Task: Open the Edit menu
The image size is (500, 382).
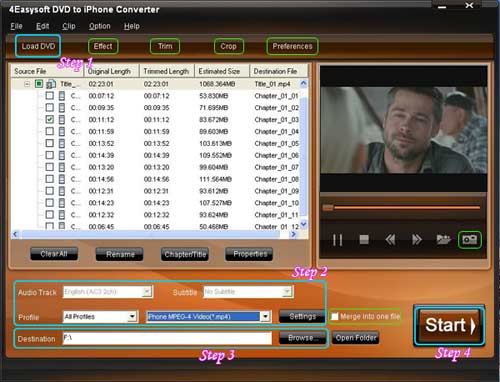Action: (42, 26)
